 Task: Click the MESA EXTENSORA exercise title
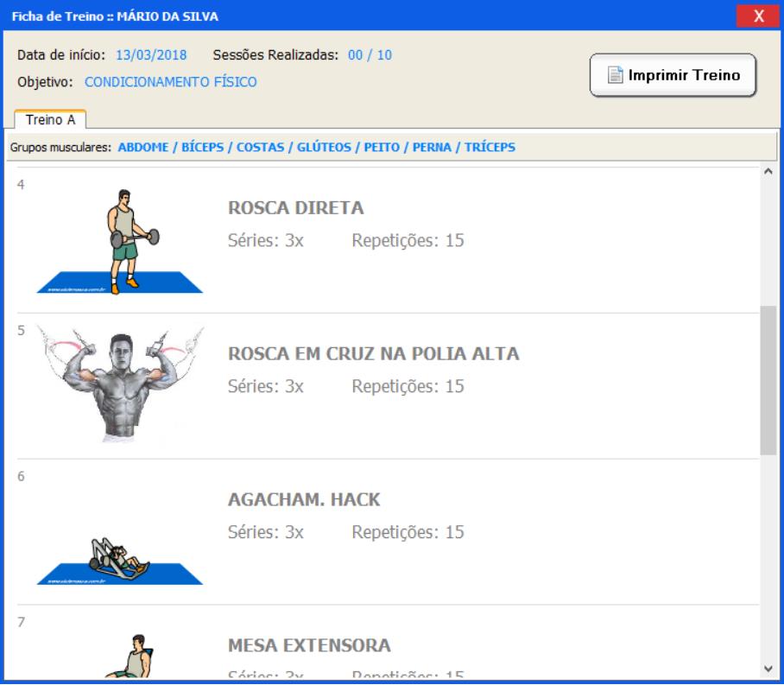coord(309,645)
